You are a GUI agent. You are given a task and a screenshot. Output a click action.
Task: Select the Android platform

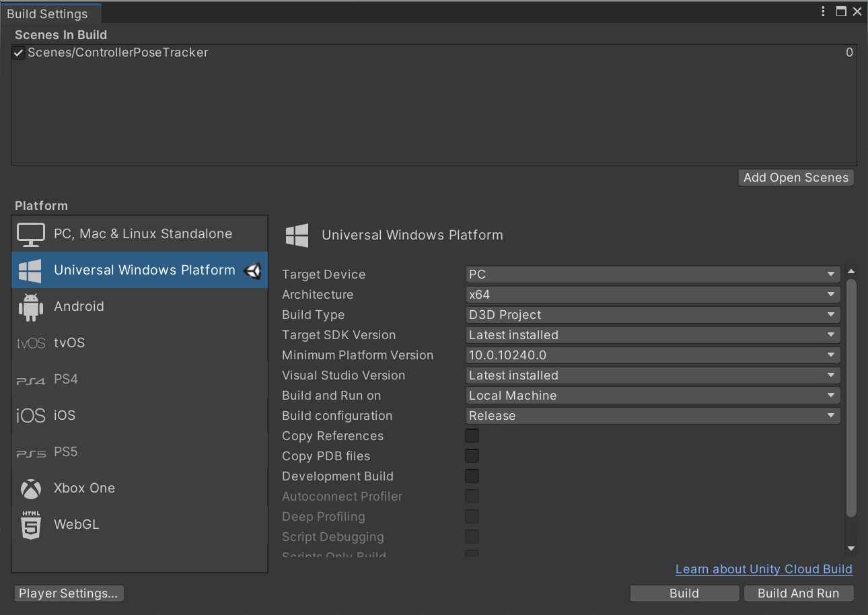click(x=139, y=307)
